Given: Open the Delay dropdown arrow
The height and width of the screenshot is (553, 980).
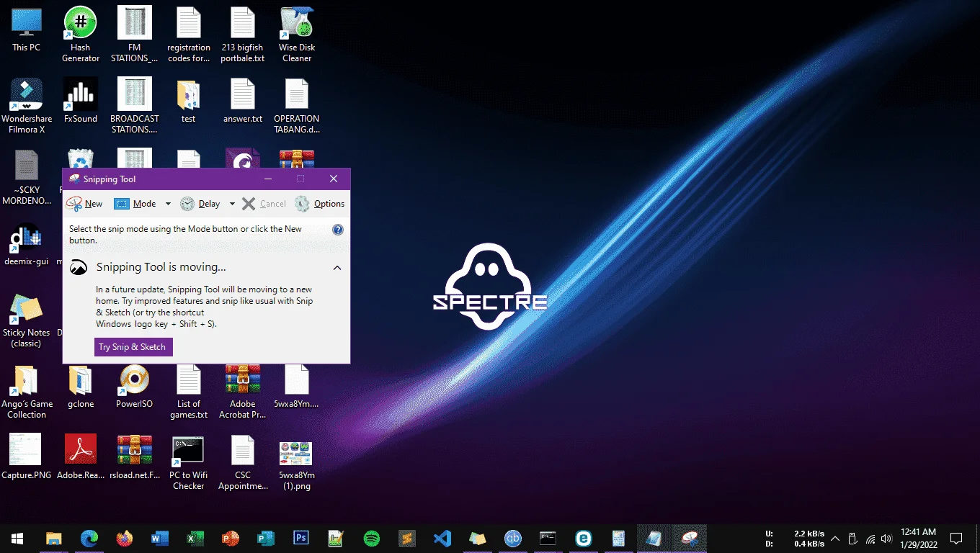Looking at the screenshot, I should pyautogui.click(x=232, y=204).
